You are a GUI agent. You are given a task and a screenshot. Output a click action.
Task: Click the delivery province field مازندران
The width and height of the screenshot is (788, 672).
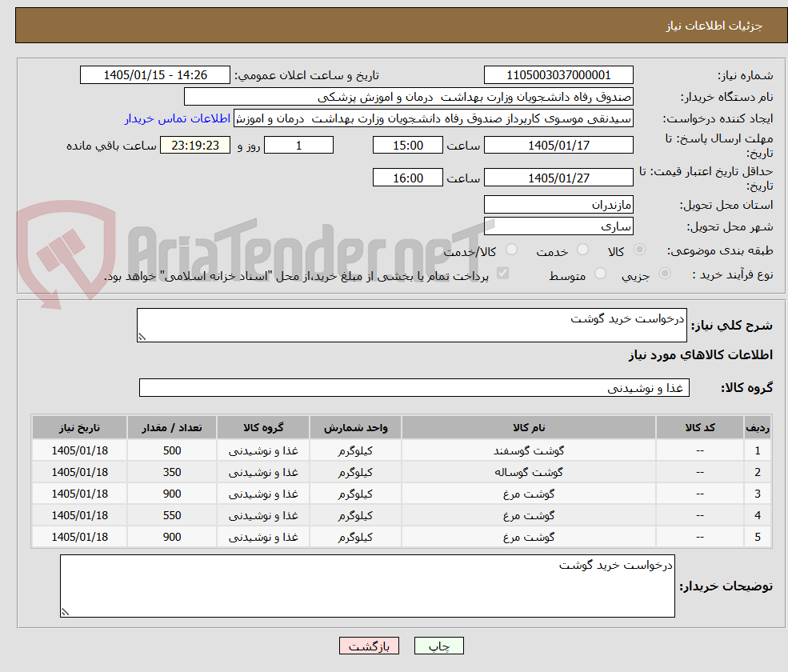(x=558, y=205)
